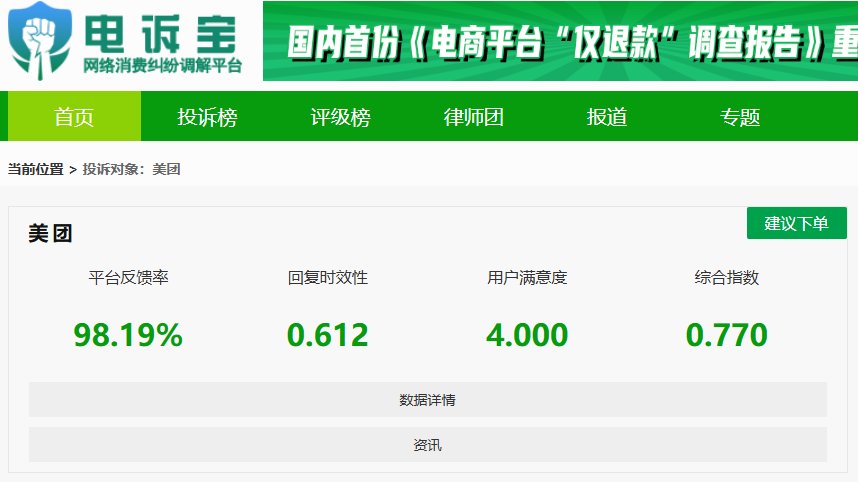
Task: Click the 电诉宝 site title text
Action: tap(161, 34)
